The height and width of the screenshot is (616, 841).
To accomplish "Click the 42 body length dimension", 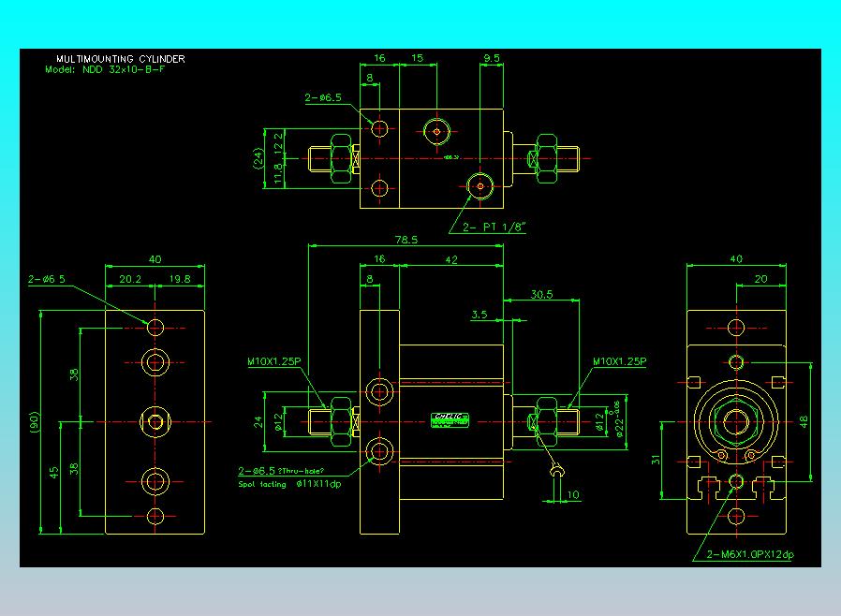I will 451,259.
